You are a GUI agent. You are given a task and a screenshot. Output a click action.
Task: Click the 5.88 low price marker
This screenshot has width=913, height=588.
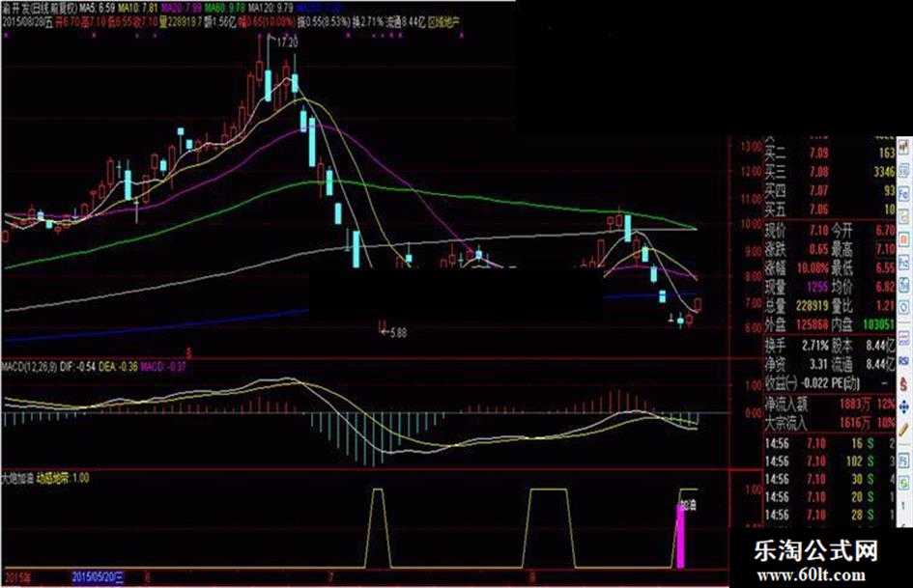pos(398,333)
